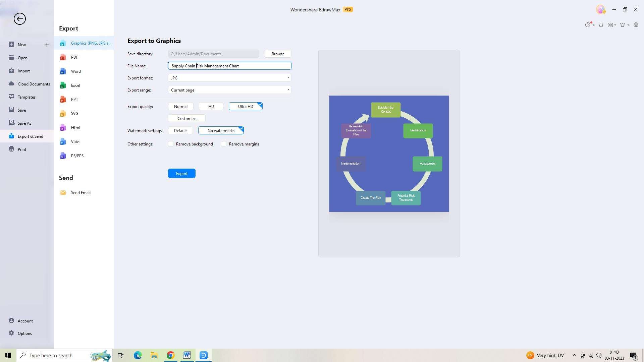Click the Export button
644x362 pixels.
coord(182,173)
